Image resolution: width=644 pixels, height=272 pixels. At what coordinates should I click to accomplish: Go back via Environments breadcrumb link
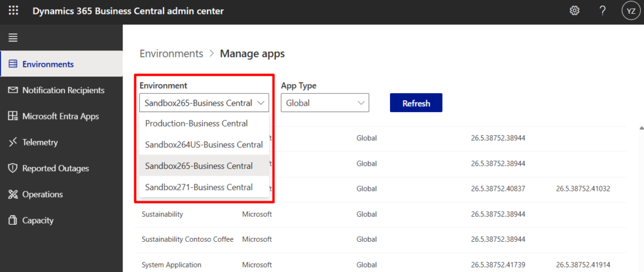pos(171,54)
